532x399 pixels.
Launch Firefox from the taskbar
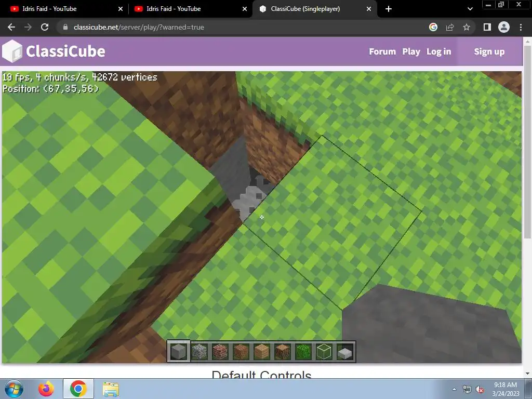[46, 389]
